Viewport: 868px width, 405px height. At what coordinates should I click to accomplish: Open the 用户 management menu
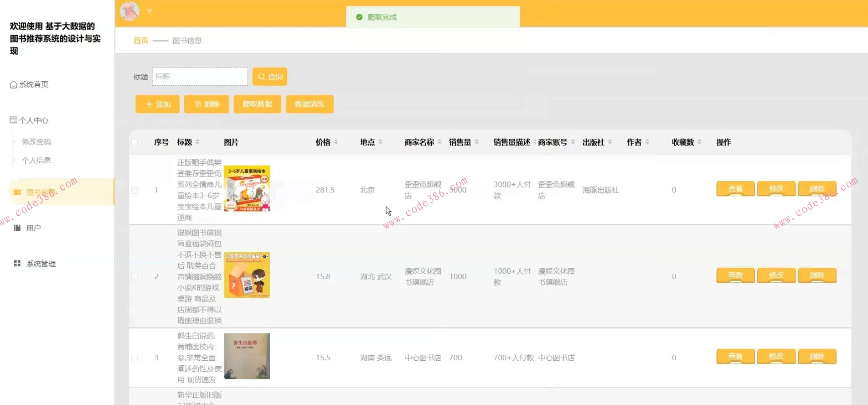(27, 228)
